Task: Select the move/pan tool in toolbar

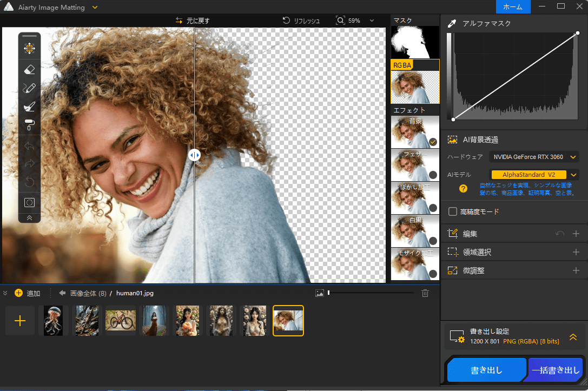Action: (30, 49)
